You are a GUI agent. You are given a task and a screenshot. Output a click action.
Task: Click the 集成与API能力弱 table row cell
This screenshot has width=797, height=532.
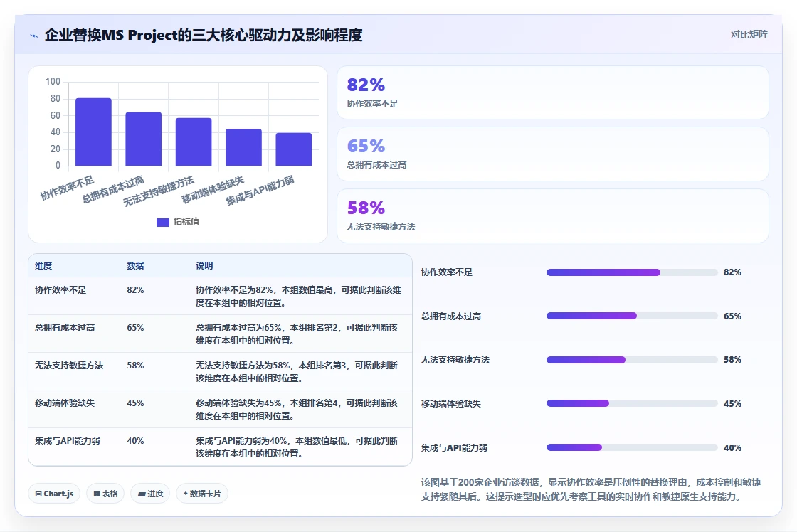tap(67, 440)
